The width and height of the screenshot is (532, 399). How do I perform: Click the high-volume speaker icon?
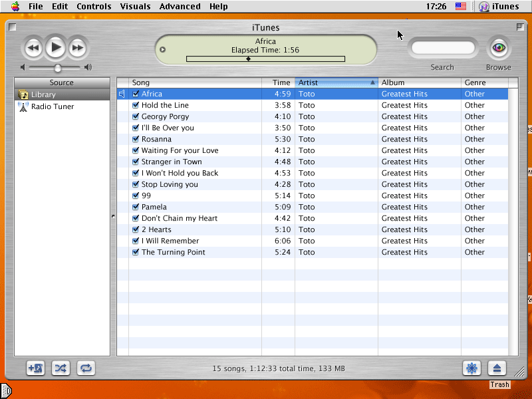click(88, 67)
